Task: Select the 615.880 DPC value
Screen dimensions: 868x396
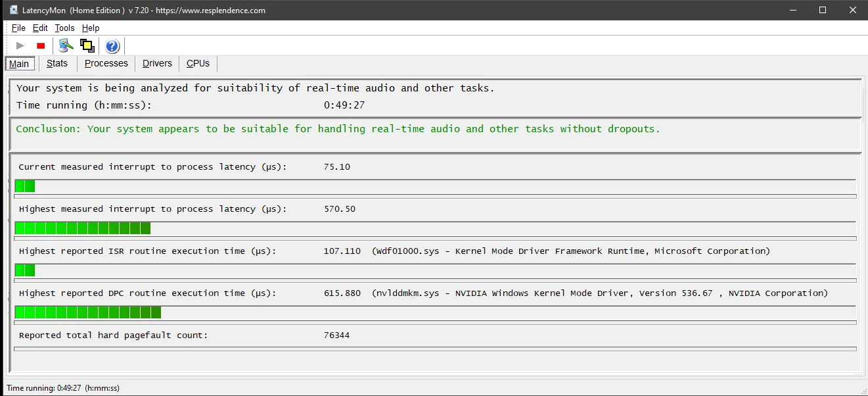Action: (x=342, y=293)
